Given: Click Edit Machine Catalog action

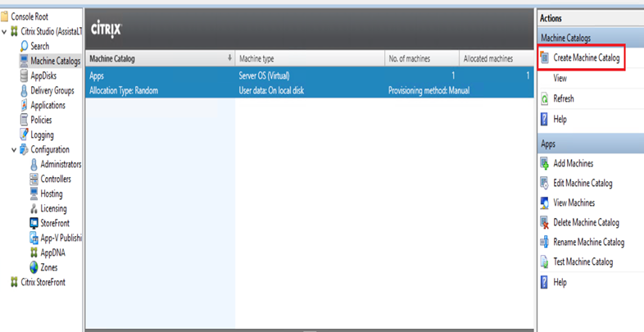Looking at the screenshot, I should [x=583, y=184].
